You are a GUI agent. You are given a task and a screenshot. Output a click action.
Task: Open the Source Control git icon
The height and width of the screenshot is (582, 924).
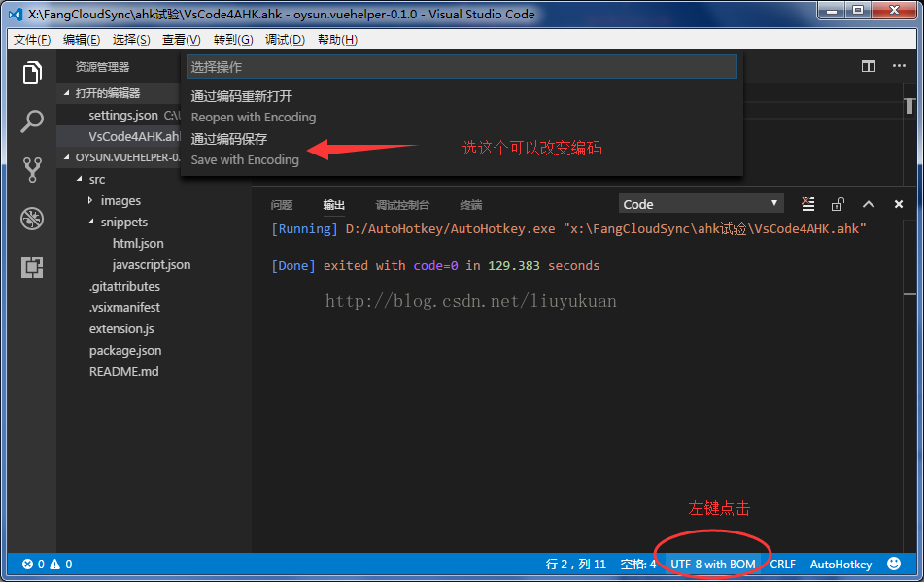tap(32, 170)
